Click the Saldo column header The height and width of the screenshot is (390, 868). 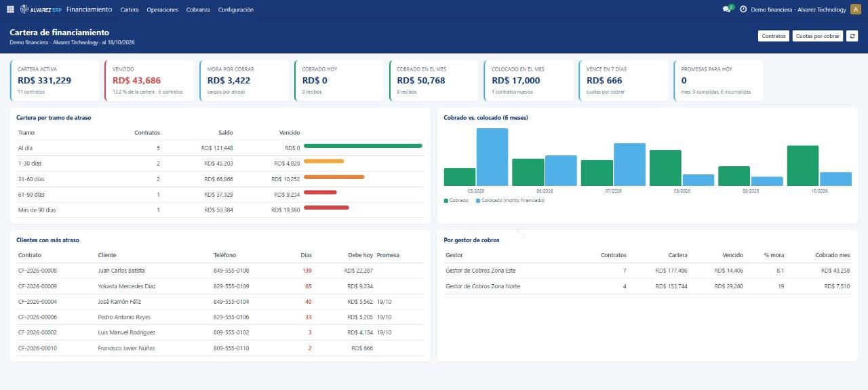[x=226, y=133]
